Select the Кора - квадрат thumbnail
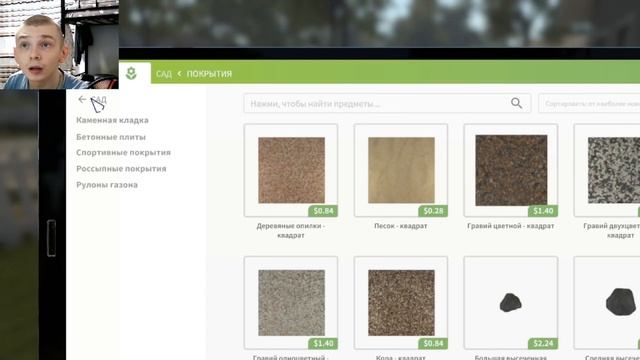Image resolution: width=640 pixels, height=360 pixels. 401,303
